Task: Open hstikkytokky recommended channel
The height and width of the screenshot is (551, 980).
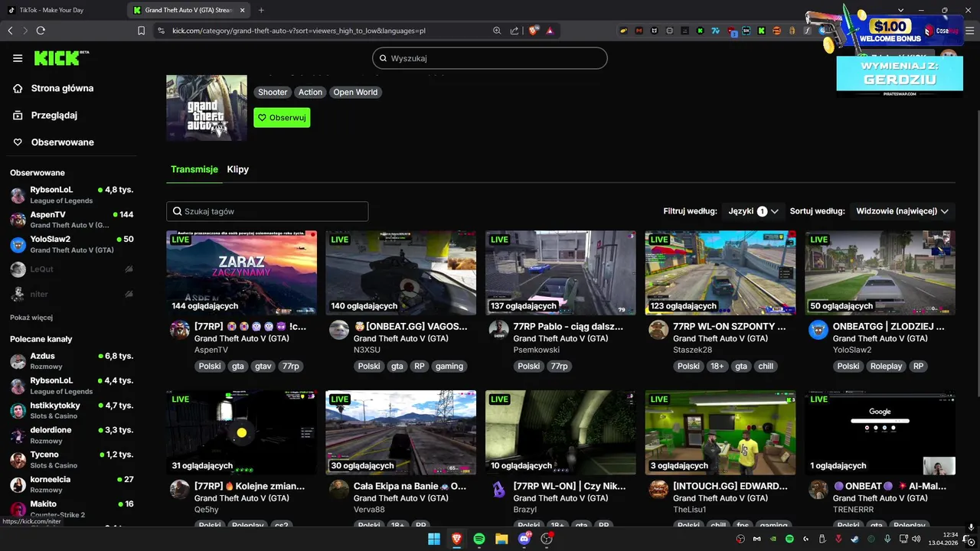Action: (x=71, y=411)
